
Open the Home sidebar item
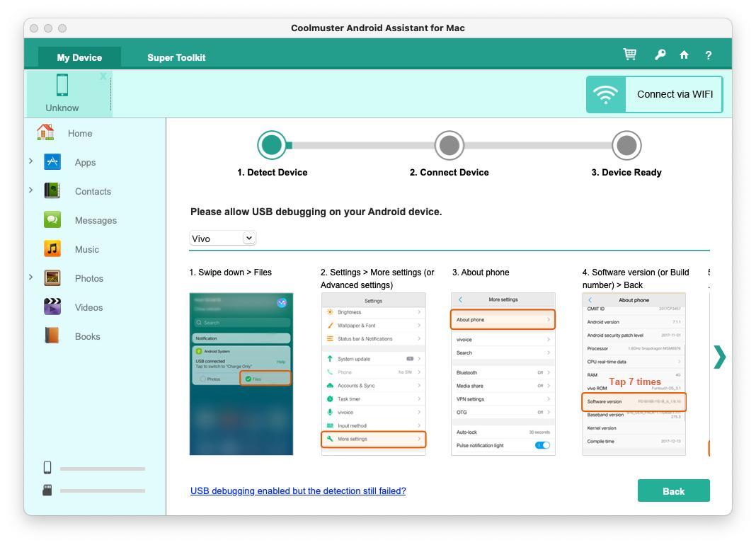point(80,133)
